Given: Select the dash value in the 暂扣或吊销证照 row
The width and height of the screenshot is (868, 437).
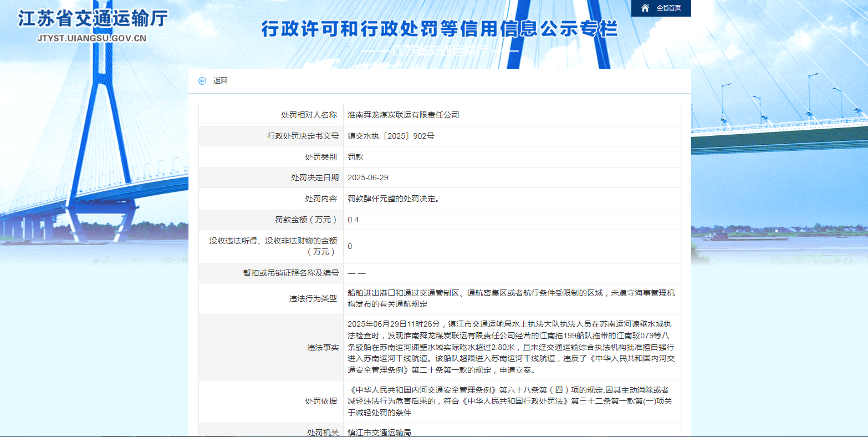Looking at the screenshot, I should pos(356,273).
